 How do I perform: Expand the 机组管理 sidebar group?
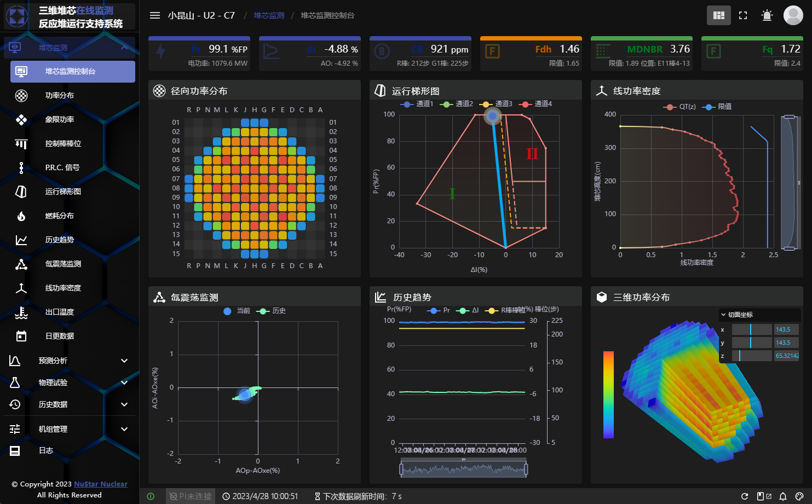[69, 429]
